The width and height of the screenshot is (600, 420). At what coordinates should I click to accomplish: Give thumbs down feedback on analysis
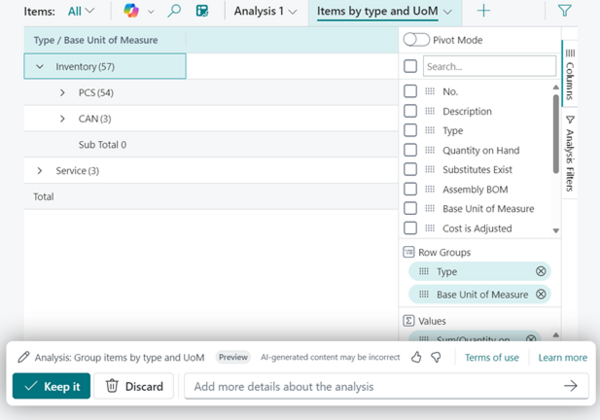click(436, 357)
